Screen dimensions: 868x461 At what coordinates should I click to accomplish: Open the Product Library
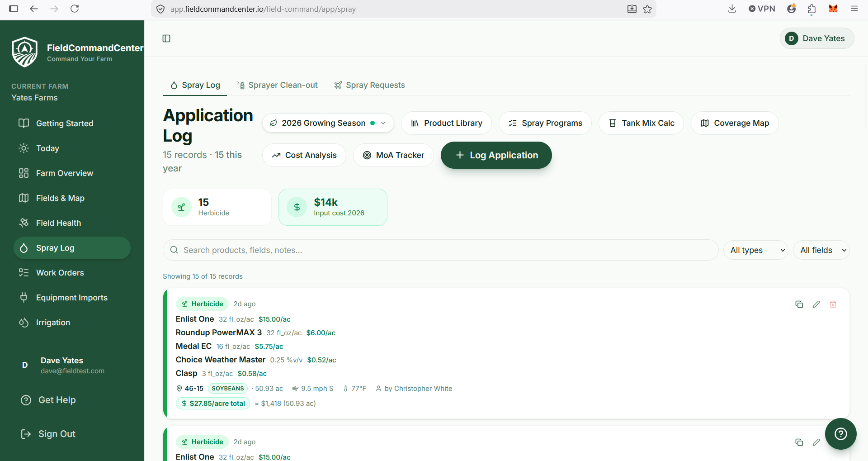point(446,123)
